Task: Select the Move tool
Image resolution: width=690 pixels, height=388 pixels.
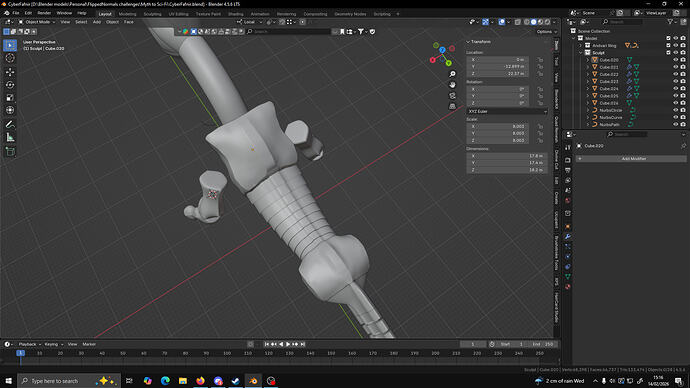Action: click(10, 72)
